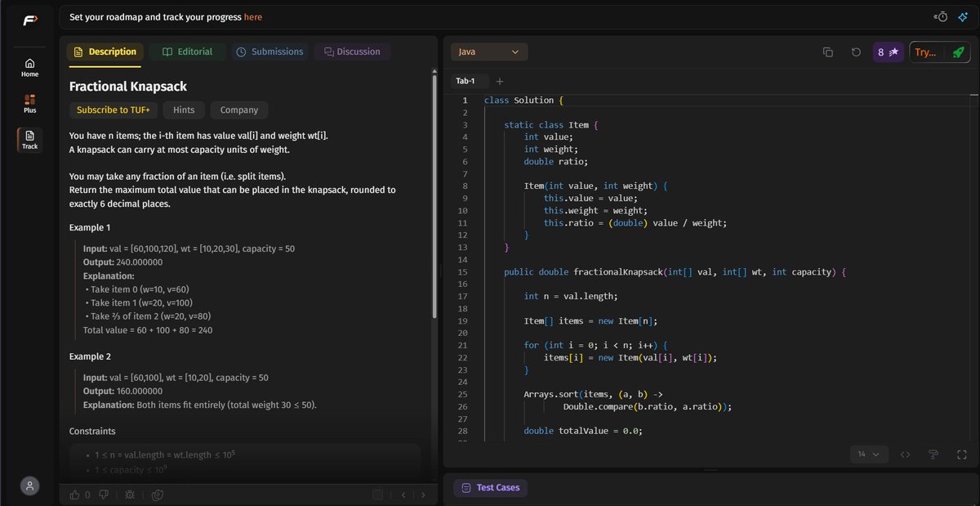Click the fractionalKnapsack method signature line

[676, 271]
